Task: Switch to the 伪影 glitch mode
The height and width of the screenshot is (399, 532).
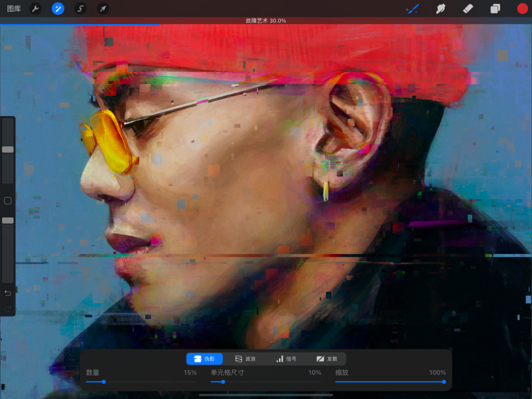Action: [204, 359]
